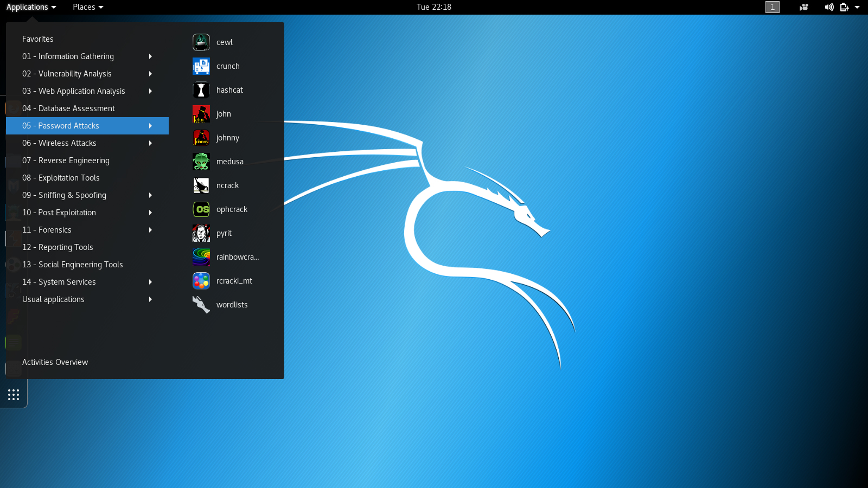Click the john ripper icon

coord(201,114)
